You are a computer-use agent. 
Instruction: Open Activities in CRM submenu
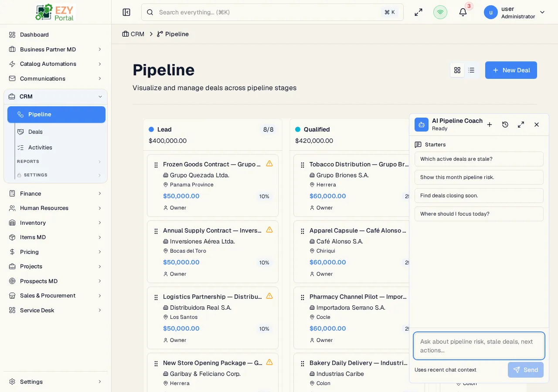(x=59, y=148)
